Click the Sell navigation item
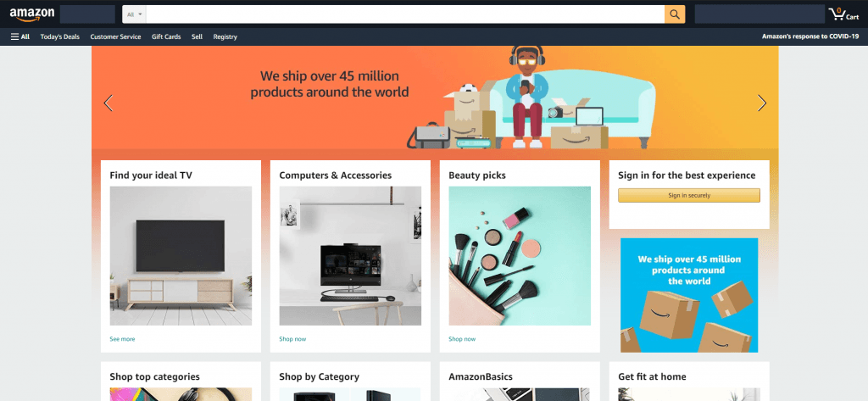This screenshot has width=868, height=401. (x=197, y=37)
